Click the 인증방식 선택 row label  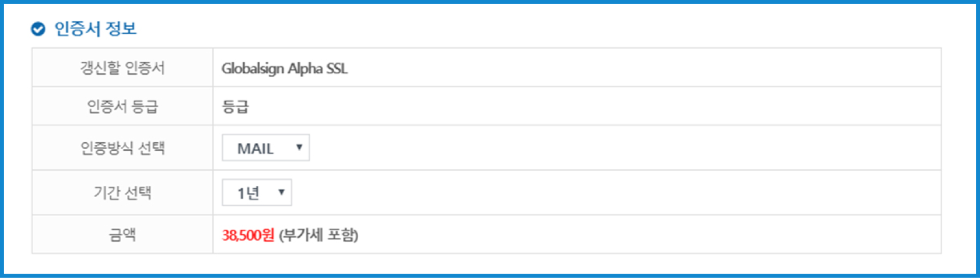click(x=123, y=148)
